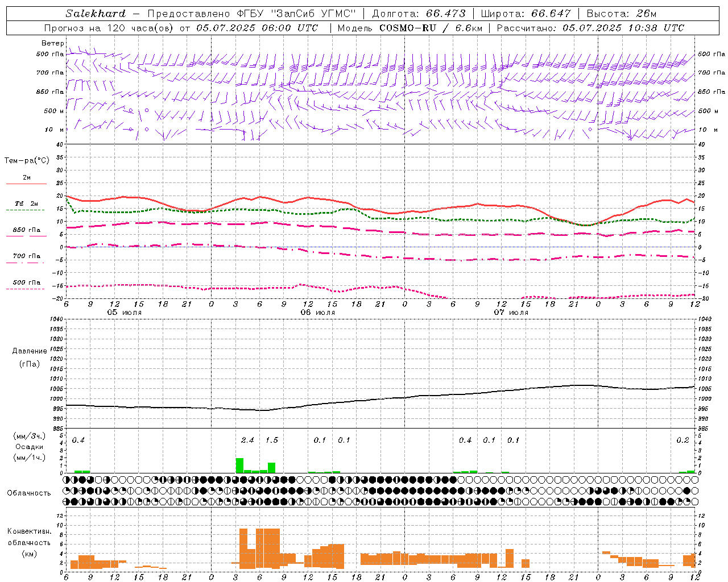Image resolution: width=728 pixels, height=582 pixels.
Task: Click the "Давление" pressure panel label
Action: (x=30, y=351)
